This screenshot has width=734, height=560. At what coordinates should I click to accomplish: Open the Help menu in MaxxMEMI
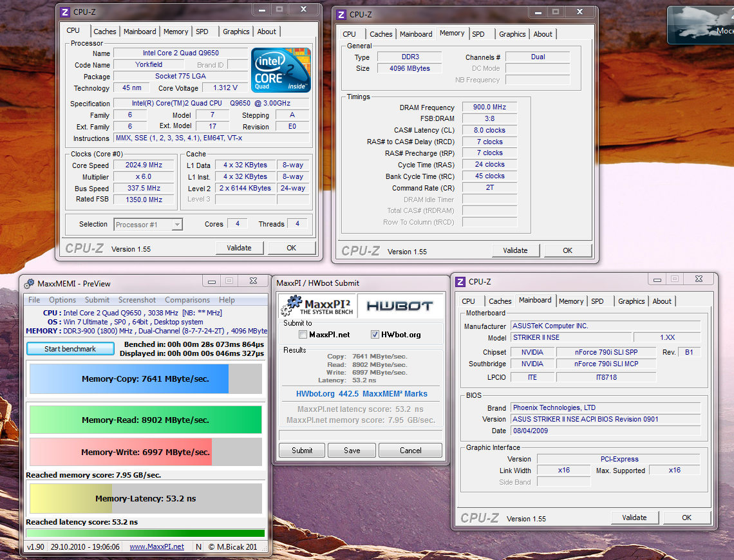coord(227,300)
